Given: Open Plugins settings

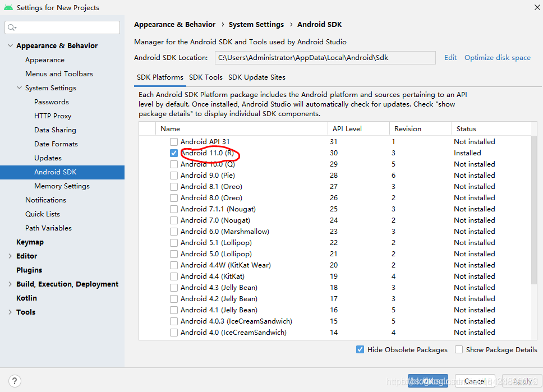Looking at the screenshot, I should pos(29,270).
